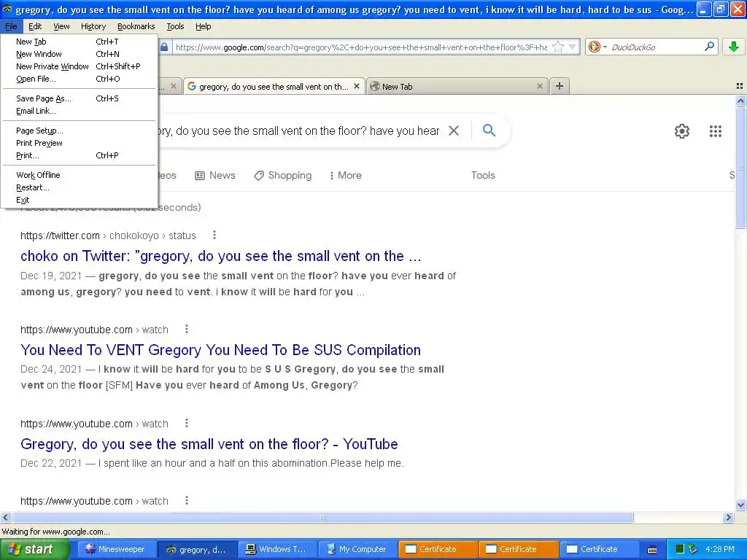Open the Help menu
This screenshot has height=560, width=747.
click(x=204, y=26)
